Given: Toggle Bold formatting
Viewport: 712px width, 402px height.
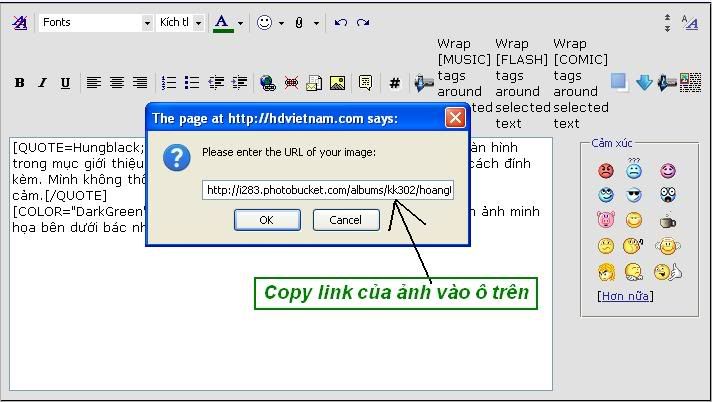Looking at the screenshot, I should (x=20, y=83).
